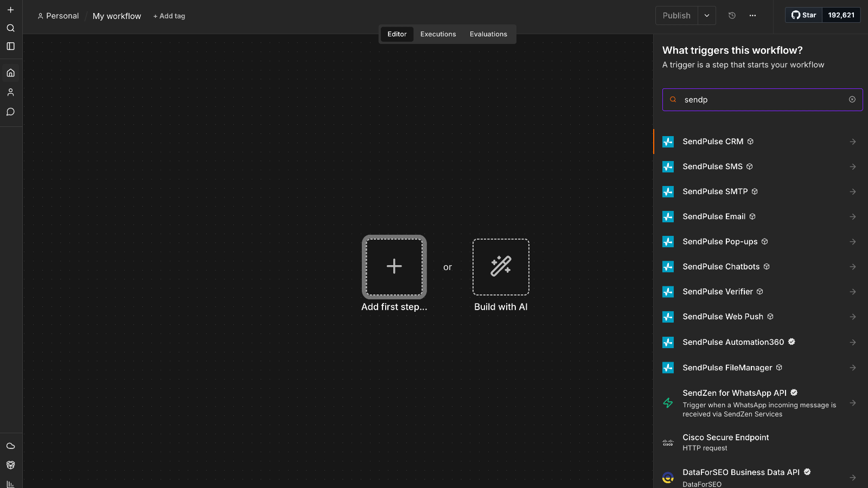Expand SendPulse Web Push row arrow

[853, 317]
